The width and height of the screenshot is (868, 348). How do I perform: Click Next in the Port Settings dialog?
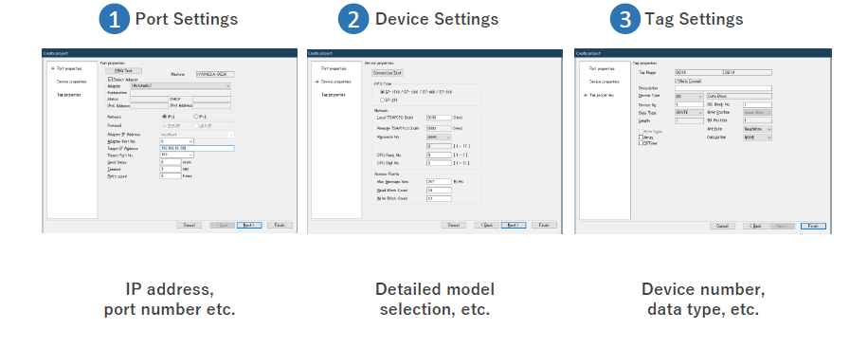pyautogui.click(x=249, y=225)
